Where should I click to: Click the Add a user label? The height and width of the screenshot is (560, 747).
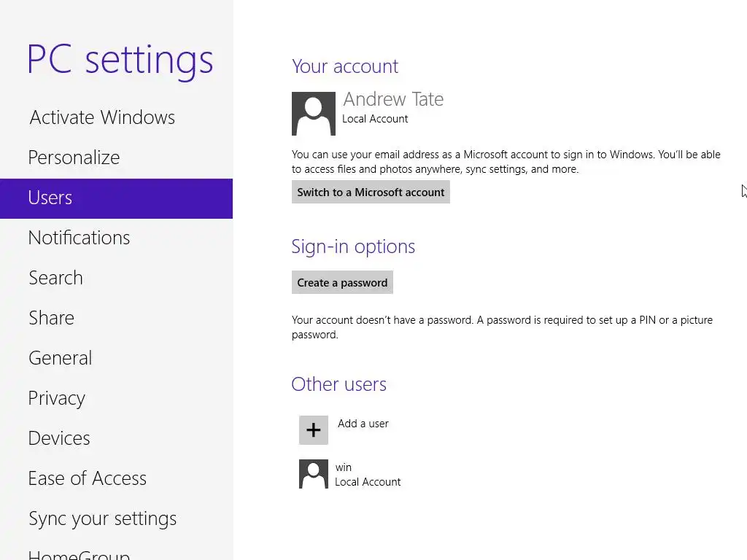tap(363, 424)
